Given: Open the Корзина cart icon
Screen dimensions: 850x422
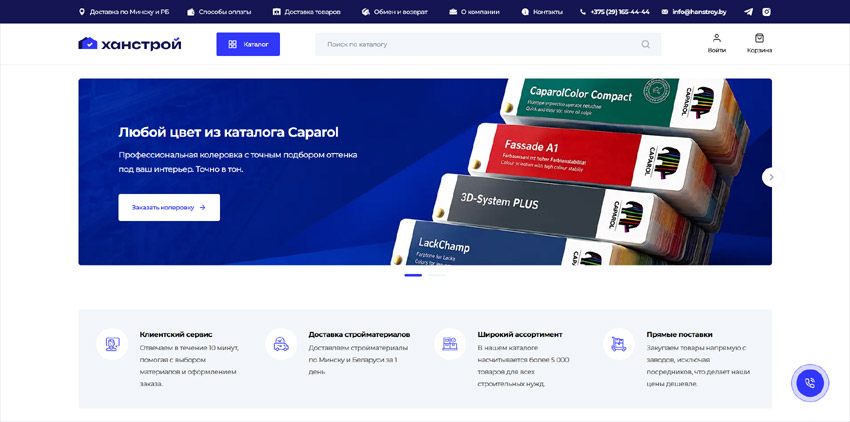Looking at the screenshot, I should coord(759,43).
